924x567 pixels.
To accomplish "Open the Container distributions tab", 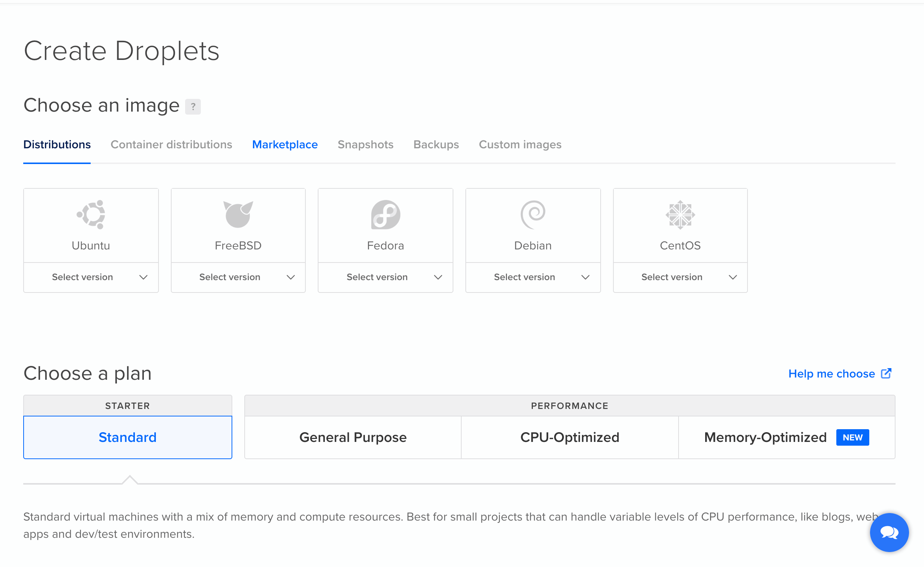I will coord(171,145).
